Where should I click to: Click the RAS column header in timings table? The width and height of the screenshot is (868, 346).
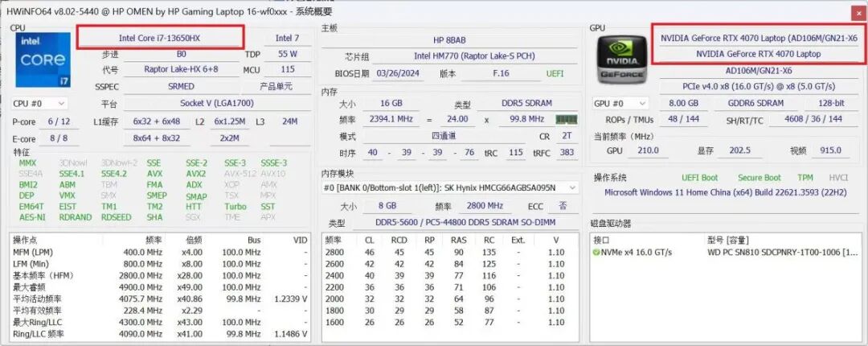point(458,240)
